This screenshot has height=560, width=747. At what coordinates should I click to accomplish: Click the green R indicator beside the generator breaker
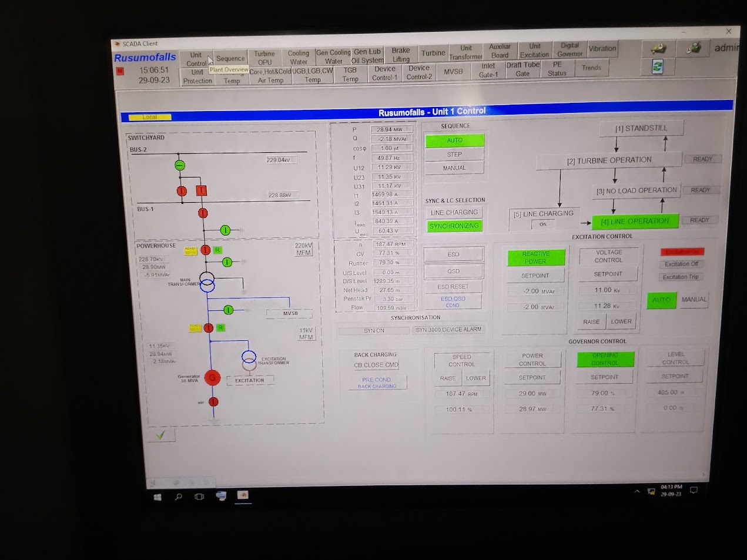coord(220,327)
